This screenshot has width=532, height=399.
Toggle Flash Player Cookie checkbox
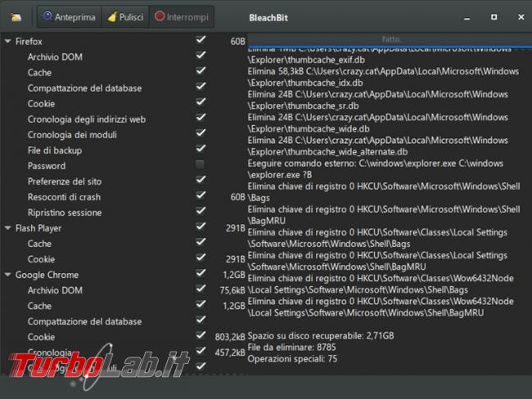[201, 258]
